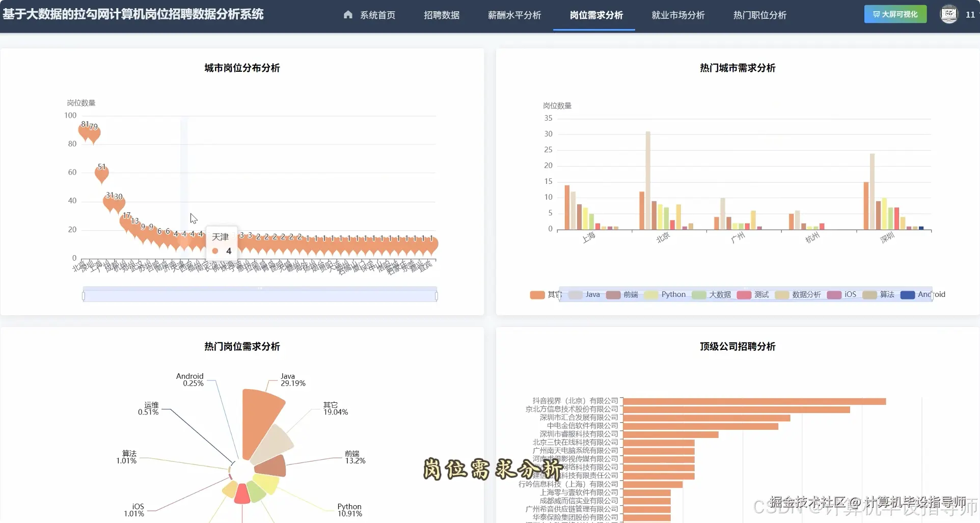Click the bar for 京北方信息技术股份有限公司
This screenshot has height=523, width=980.
pyautogui.click(x=737, y=410)
